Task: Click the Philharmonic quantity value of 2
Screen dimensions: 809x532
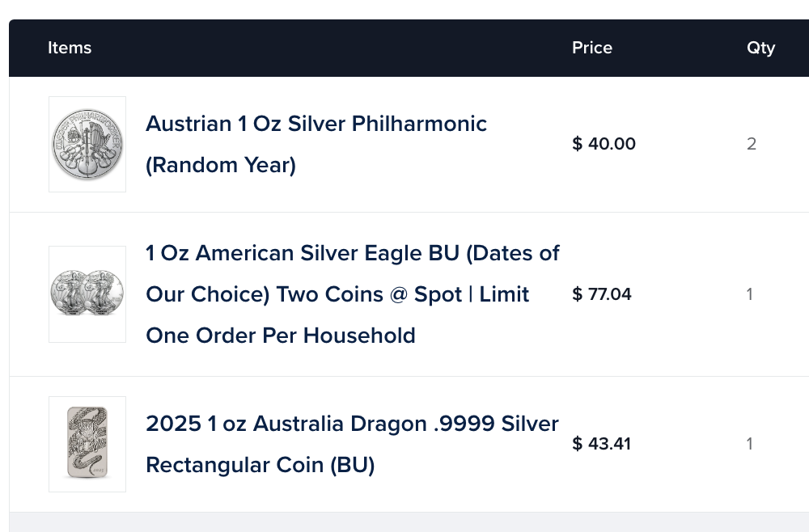Action: coord(752,145)
